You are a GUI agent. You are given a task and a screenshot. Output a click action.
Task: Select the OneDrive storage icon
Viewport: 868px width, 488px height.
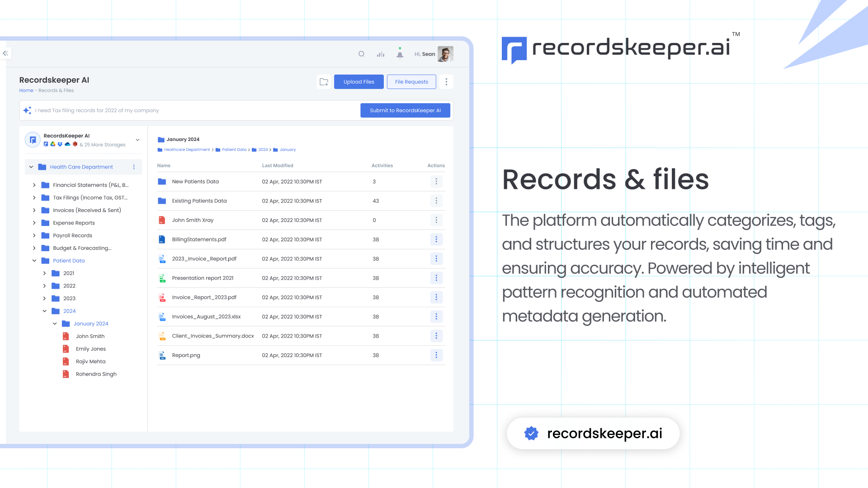(68, 144)
